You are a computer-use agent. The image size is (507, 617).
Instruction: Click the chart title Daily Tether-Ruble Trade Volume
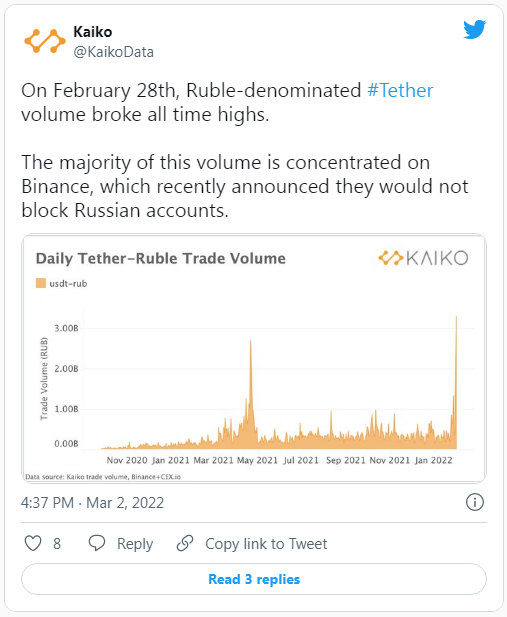[x=161, y=259]
